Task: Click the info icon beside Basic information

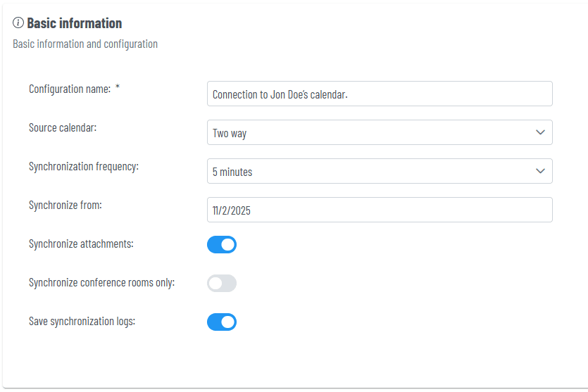Action: tap(18, 23)
